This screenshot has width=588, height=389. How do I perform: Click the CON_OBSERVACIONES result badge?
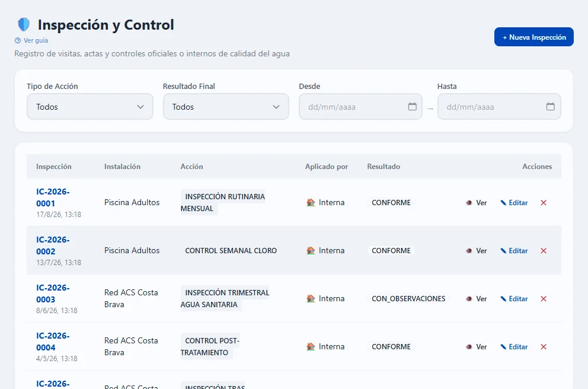(x=408, y=299)
